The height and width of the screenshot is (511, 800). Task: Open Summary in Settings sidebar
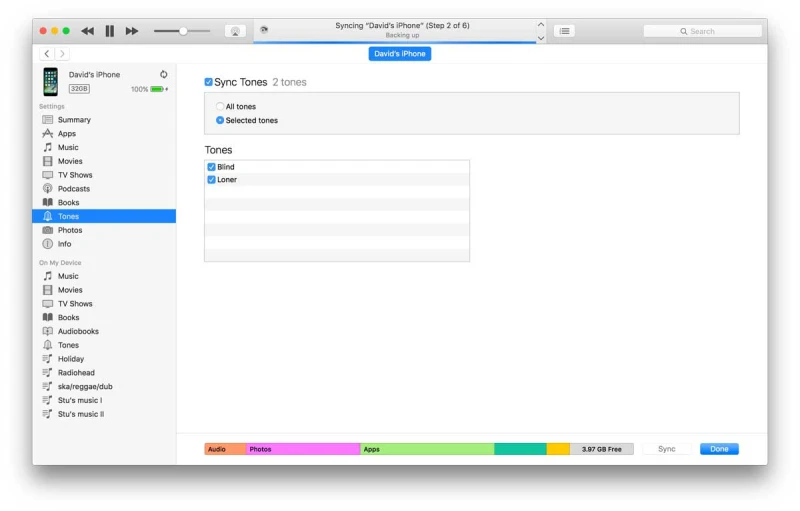click(x=73, y=120)
